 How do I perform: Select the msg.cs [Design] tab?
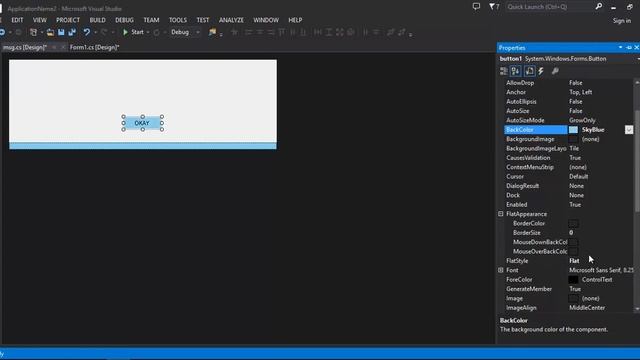pos(25,47)
